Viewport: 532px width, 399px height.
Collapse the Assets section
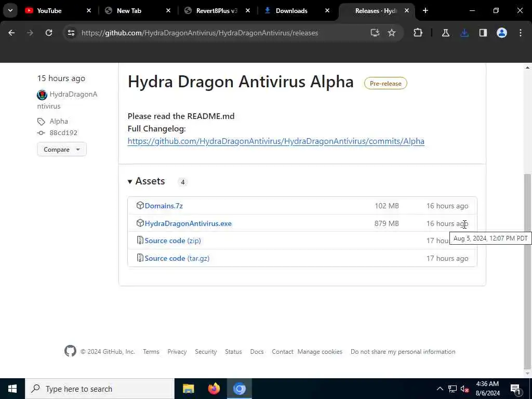[146, 181]
